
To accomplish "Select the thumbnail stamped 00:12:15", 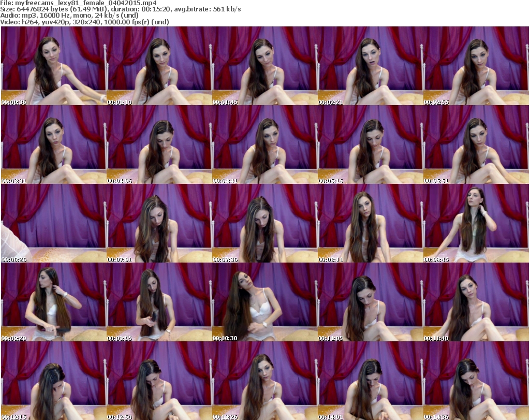I will click(54, 381).
